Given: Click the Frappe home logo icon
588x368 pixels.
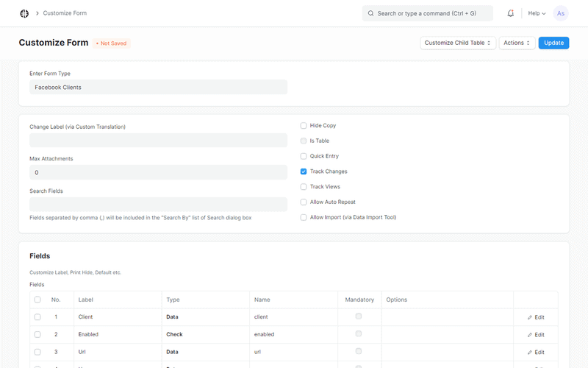Looking at the screenshot, I should coord(24,13).
